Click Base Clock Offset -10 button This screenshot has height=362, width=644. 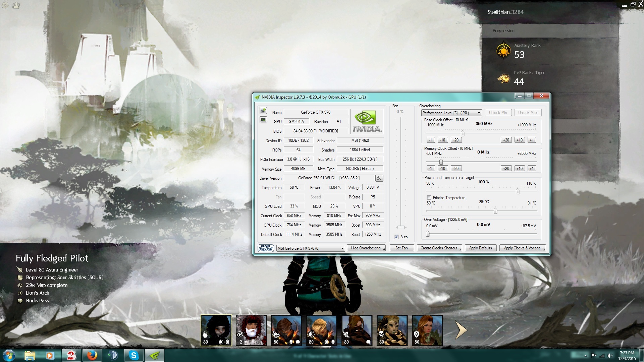(x=443, y=140)
